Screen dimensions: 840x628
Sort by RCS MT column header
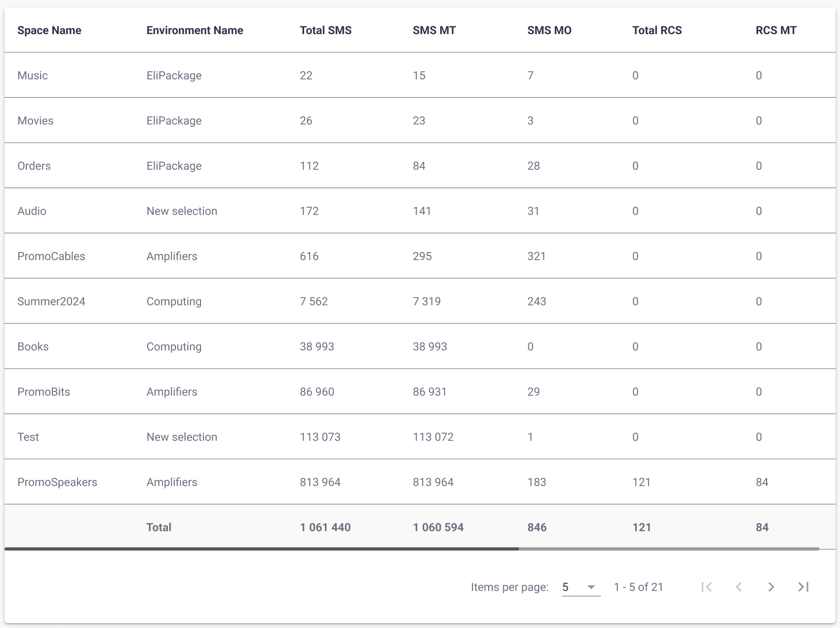[x=776, y=30]
